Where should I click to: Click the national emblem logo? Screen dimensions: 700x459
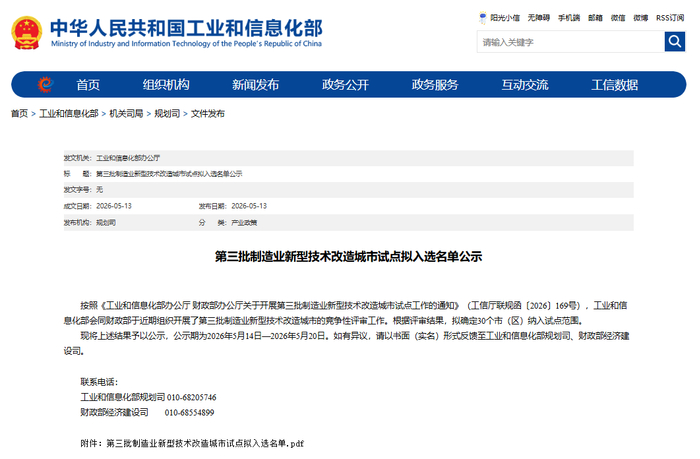tap(27, 33)
